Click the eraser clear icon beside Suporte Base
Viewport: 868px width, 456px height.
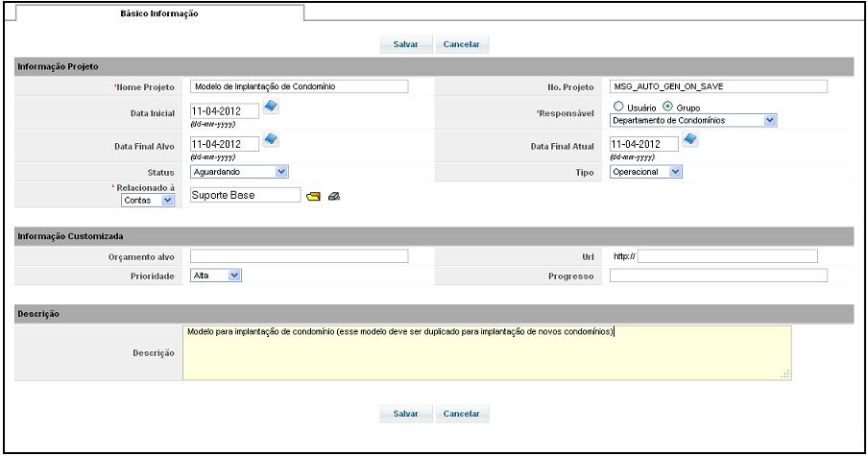click(334, 196)
